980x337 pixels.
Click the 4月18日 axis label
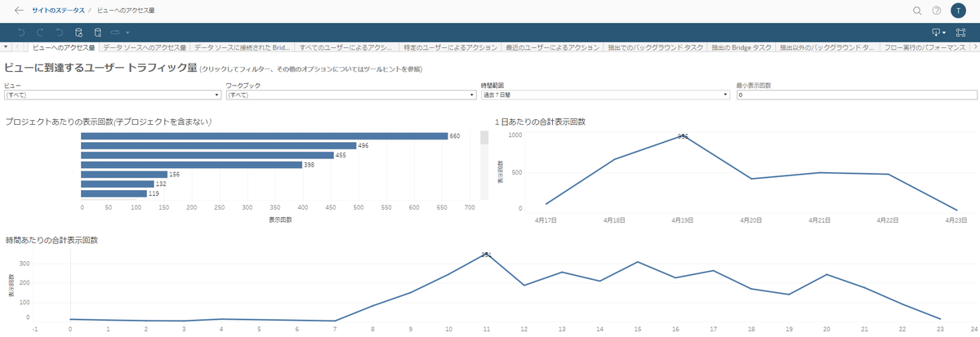coord(613,219)
